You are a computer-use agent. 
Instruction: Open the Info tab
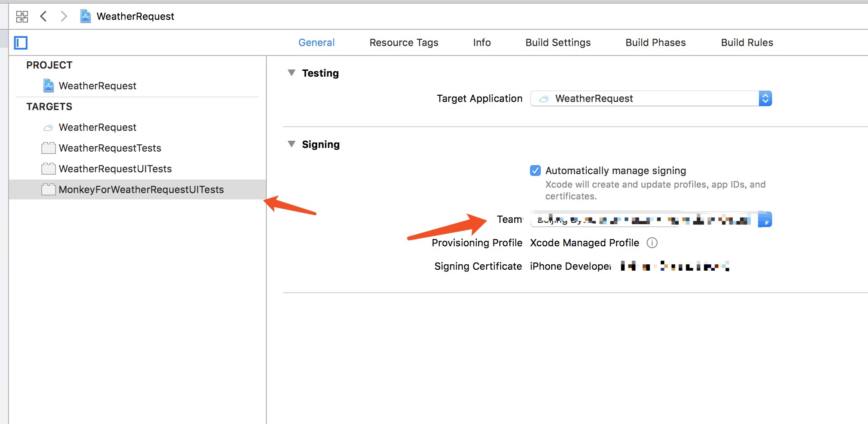click(482, 42)
